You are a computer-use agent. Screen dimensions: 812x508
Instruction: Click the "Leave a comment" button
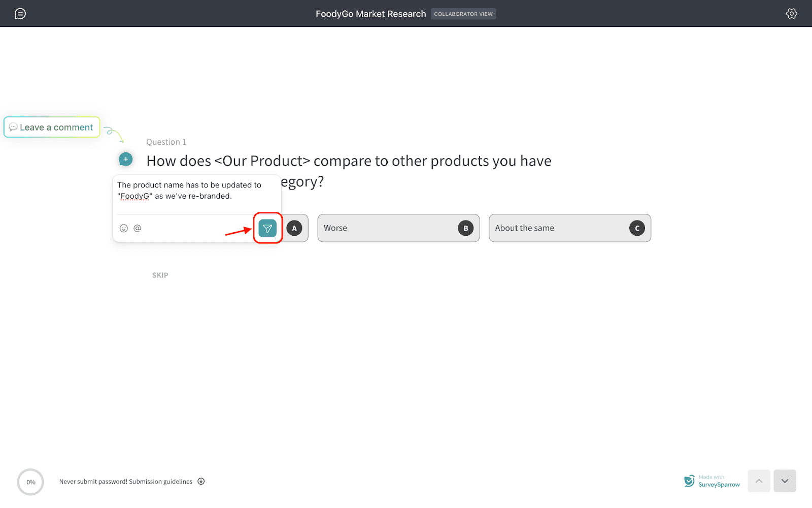pyautogui.click(x=52, y=127)
